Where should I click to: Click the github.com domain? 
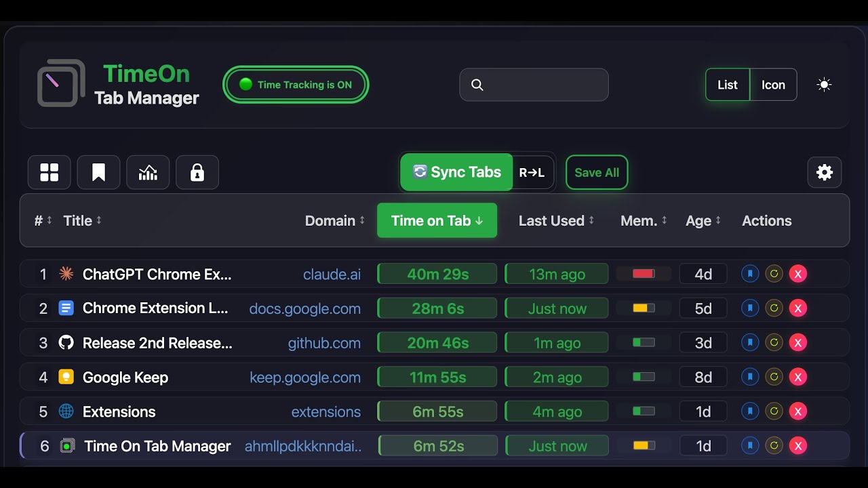324,343
